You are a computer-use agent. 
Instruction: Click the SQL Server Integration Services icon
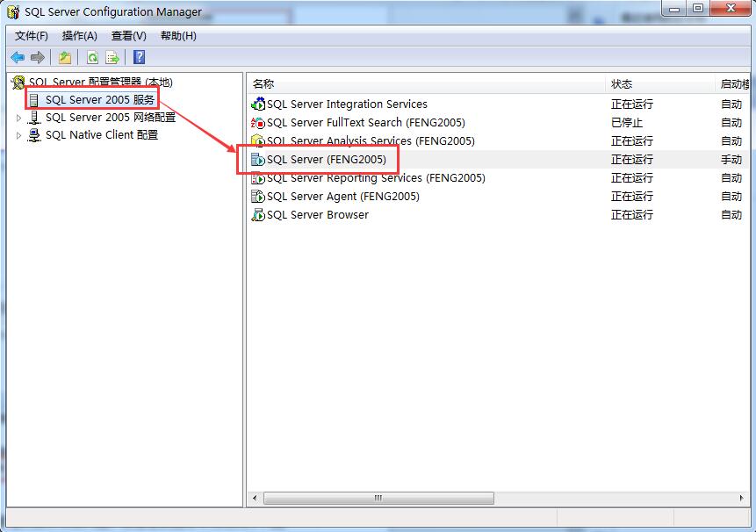click(x=258, y=104)
